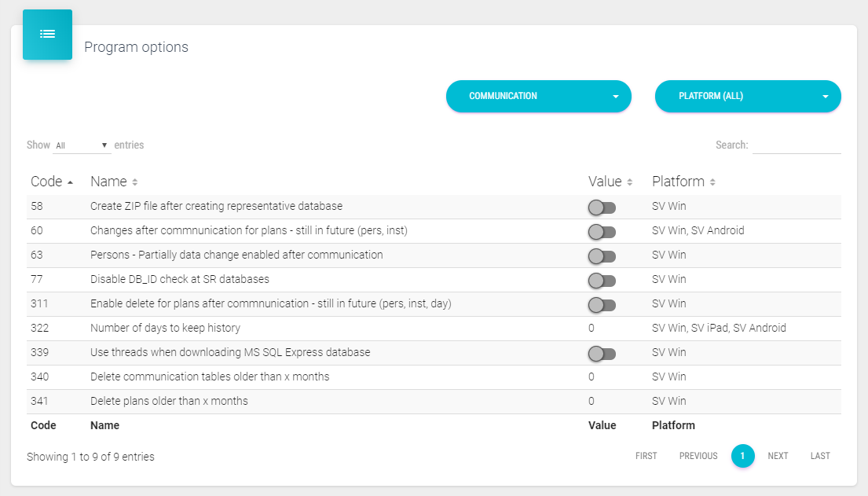Image resolution: width=868 pixels, height=496 pixels.
Task: Open the Communication category dropdown
Action: point(538,96)
